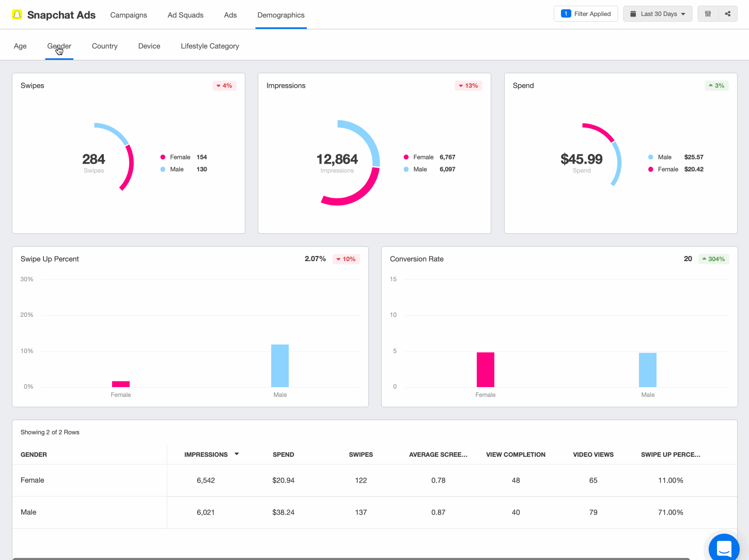Screen dimensions: 749x560
Task: Click the 304% badge on Conversion Rate
Action: point(714,259)
